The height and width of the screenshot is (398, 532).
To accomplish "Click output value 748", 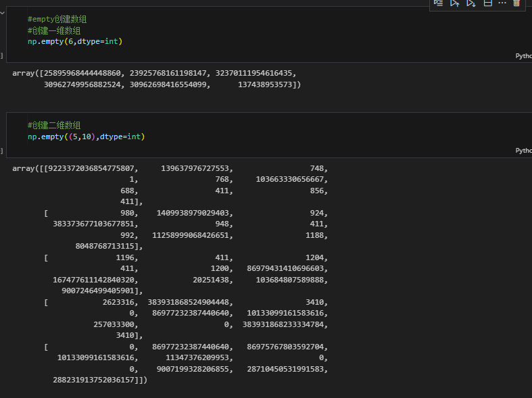I will tap(317, 168).
